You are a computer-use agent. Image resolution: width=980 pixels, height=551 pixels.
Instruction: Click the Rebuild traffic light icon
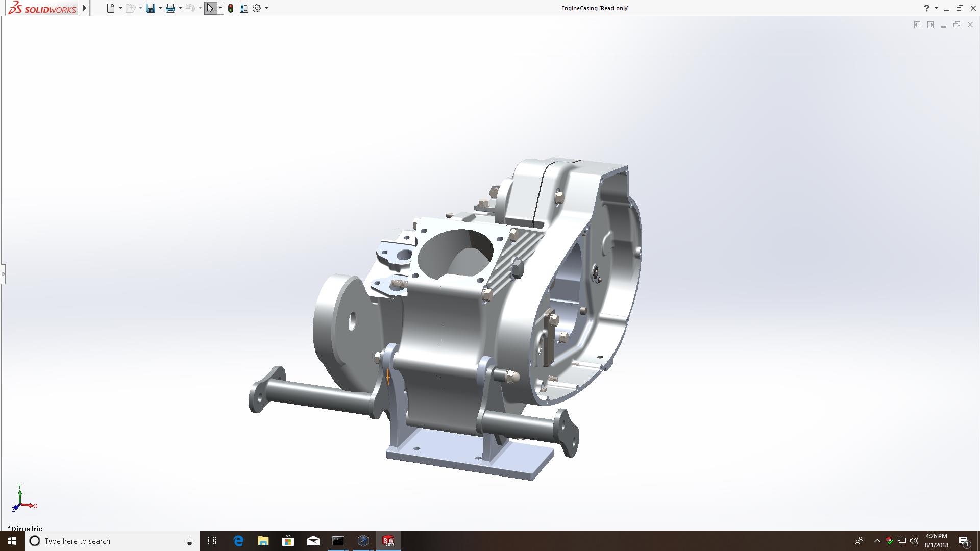pyautogui.click(x=231, y=8)
